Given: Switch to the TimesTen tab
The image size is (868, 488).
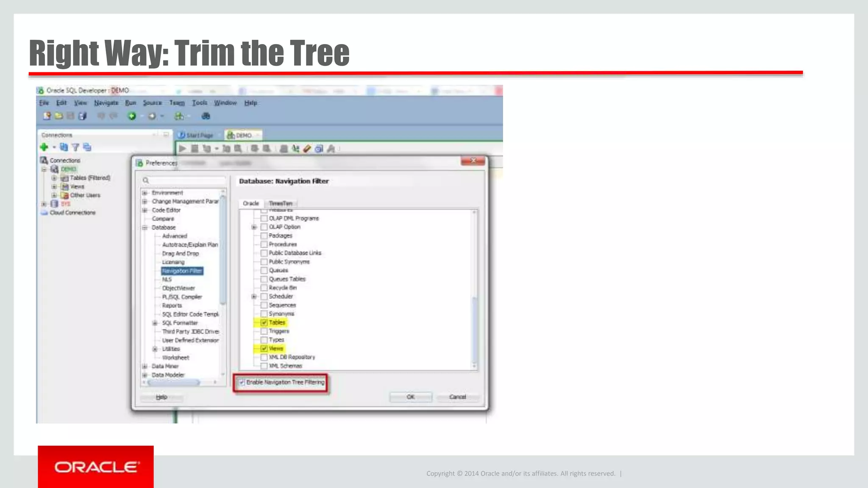Looking at the screenshot, I should click(x=281, y=203).
